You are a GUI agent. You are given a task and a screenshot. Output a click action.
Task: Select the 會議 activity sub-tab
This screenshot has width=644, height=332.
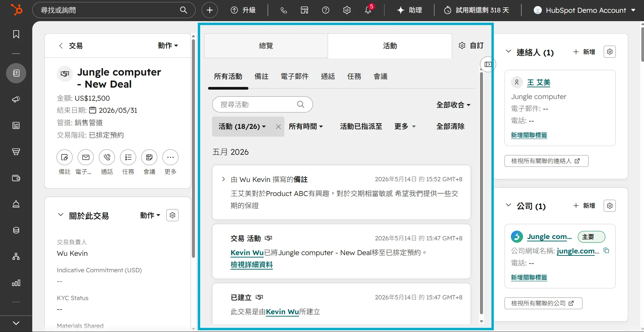coord(380,77)
